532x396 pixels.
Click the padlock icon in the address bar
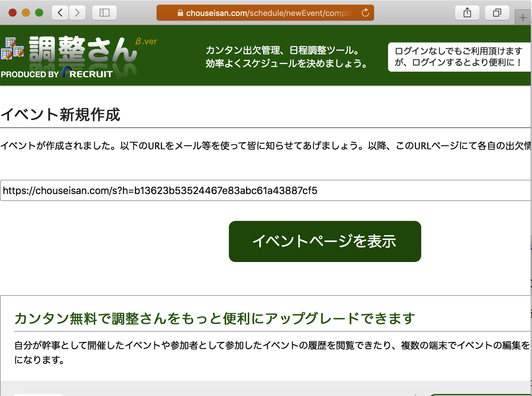click(x=180, y=13)
